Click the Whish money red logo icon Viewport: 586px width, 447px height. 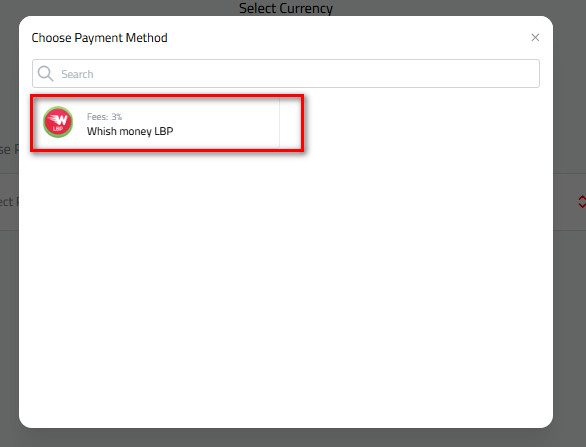[x=58, y=122]
